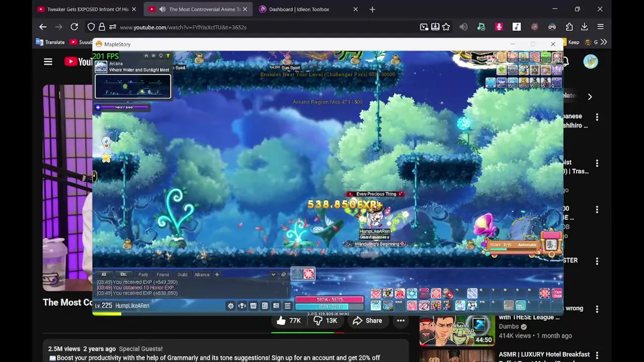
Task: Select the All chat tab
Action: pos(104,275)
